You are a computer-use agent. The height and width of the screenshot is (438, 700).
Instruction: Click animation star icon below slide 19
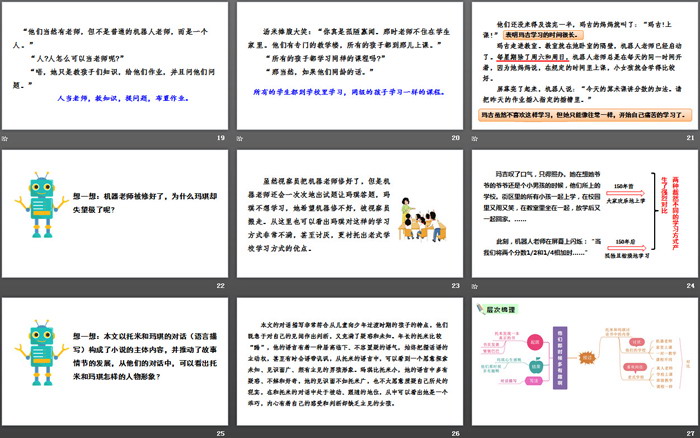click(x=8, y=137)
